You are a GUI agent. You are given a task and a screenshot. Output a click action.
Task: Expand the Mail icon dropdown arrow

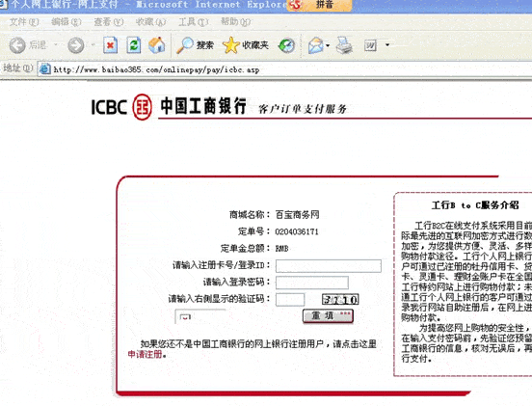[x=328, y=45]
